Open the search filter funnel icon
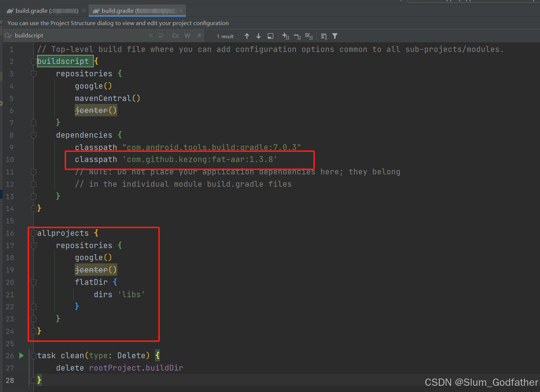The width and height of the screenshot is (540, 392). (x=334, y=36)
